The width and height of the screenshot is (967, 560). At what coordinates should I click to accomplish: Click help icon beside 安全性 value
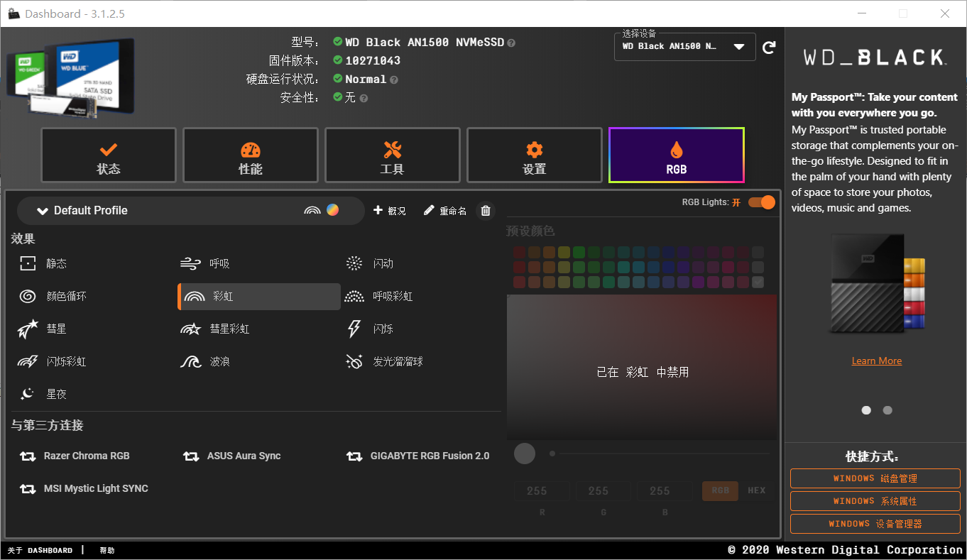364,99
